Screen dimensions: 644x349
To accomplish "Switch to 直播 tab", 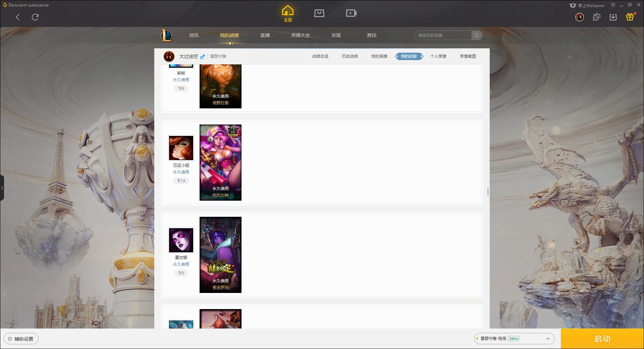I will [265, 35].
